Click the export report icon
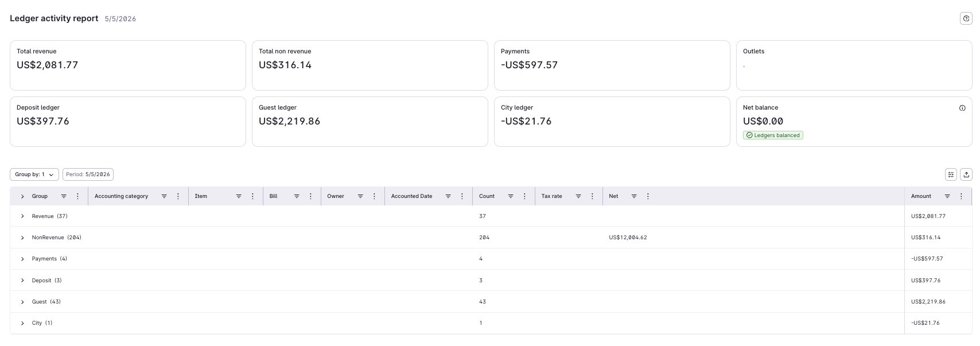Screen dimensions: 980x346 [966, 174]
